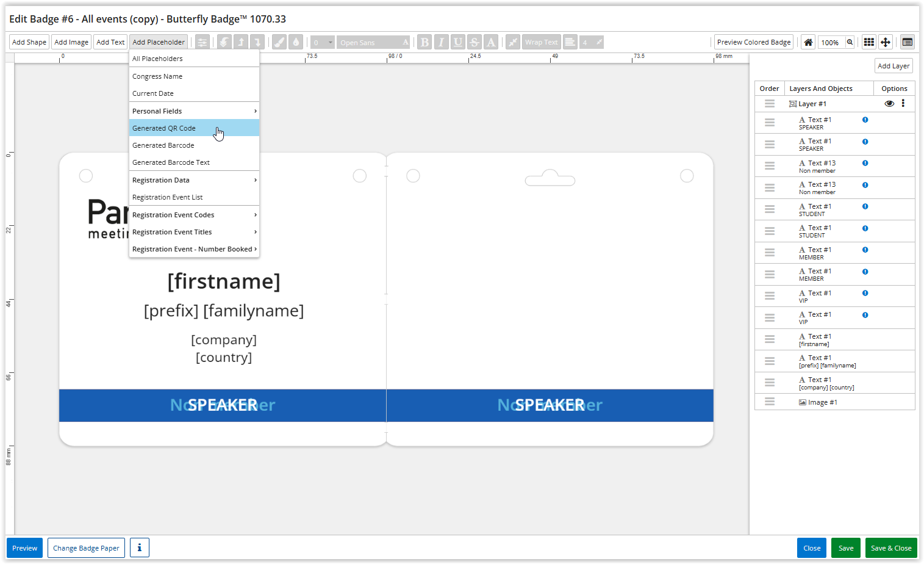
Task: Click the zoom magnifier icon
Action: point(850,42)
